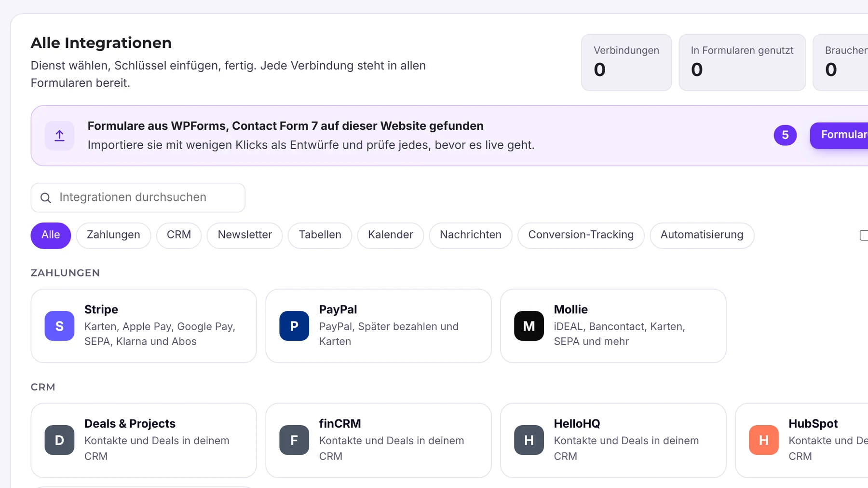Click text "Karten, Apple Pay, Google Pay"
Viewport: 868px width, 488px height.
pos(160,327)
